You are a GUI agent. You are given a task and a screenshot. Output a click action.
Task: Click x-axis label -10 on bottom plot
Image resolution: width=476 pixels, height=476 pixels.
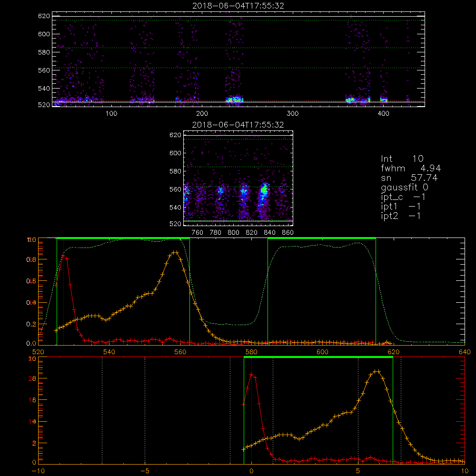click(x=38, y=471)
